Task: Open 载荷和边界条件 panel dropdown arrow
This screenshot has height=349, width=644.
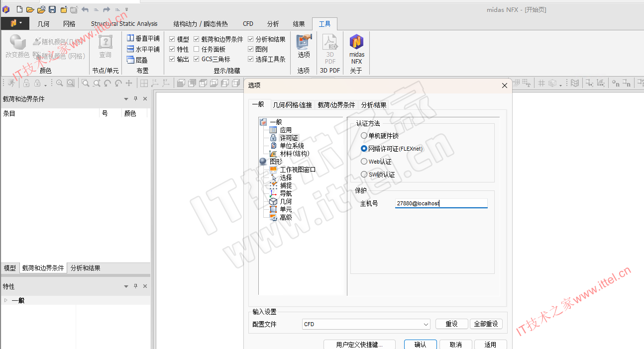Action: [126, 99]
